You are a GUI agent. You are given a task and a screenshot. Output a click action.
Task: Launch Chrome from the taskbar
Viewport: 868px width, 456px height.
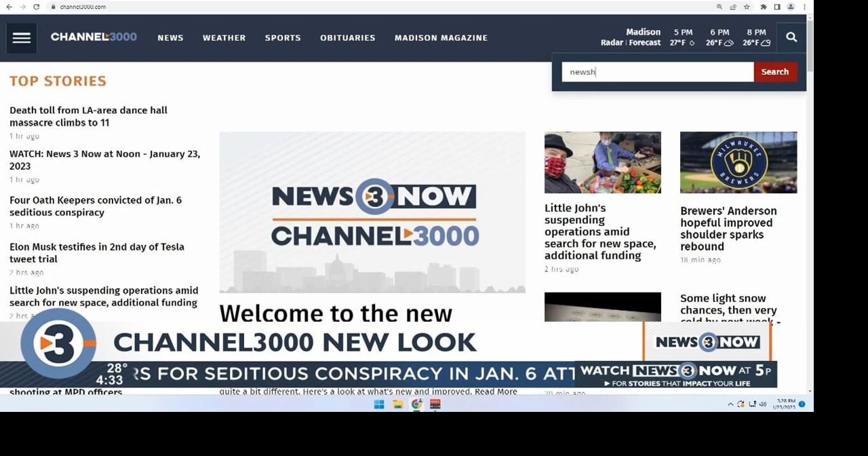pos(416,404)
